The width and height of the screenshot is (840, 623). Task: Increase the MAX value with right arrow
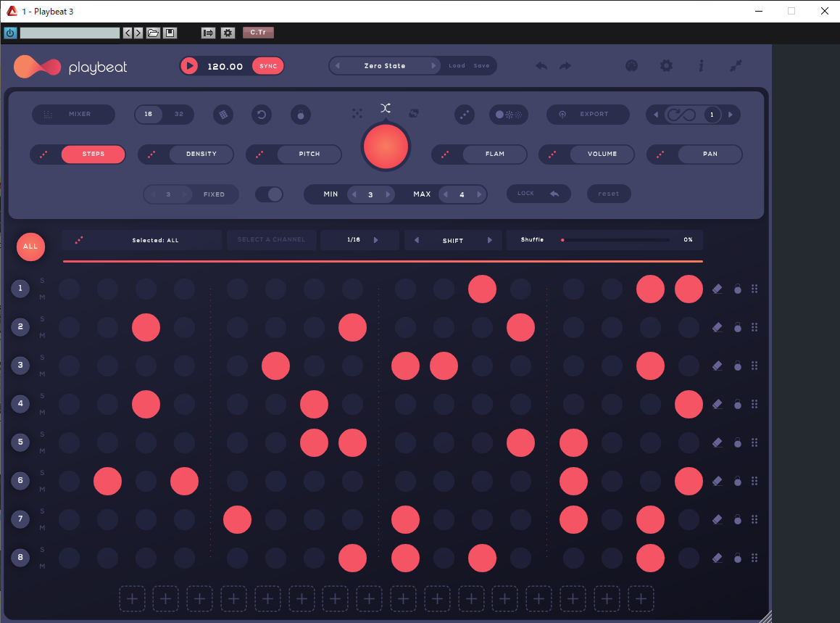point(480,194)
